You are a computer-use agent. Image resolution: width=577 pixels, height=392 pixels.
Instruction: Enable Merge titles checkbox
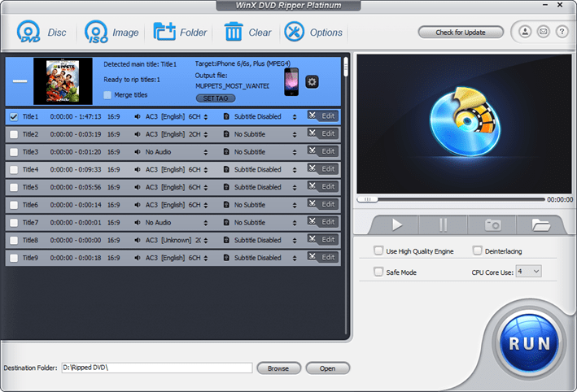click(107, 95)
